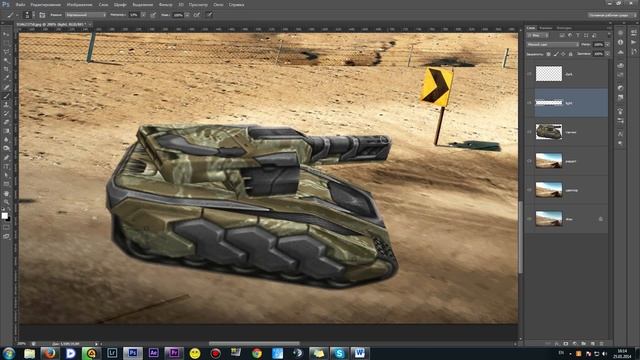This screenshot has width=640, height=360.
Task: Toggle pressure control for brush size
Action: coord(209,15)
